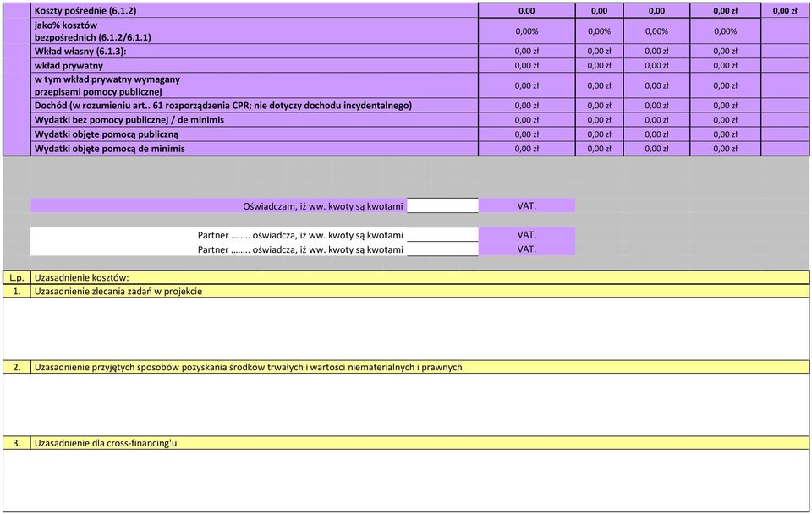Select 'VAT.' cell beside the Oświadczam declaration
Image resolution: width=812 pixels, height=514 pixels.
pyautogui.click(x=527, y=205)
